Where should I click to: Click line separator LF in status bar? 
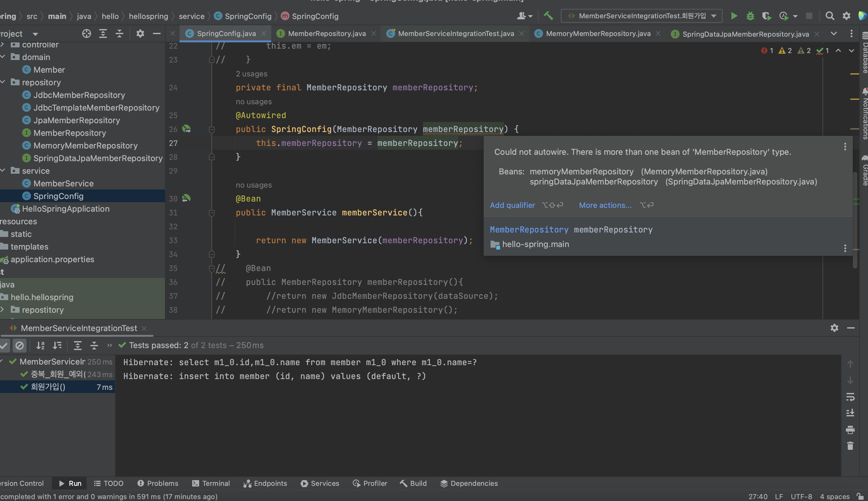pyautogui.click(x=779, y=496)
